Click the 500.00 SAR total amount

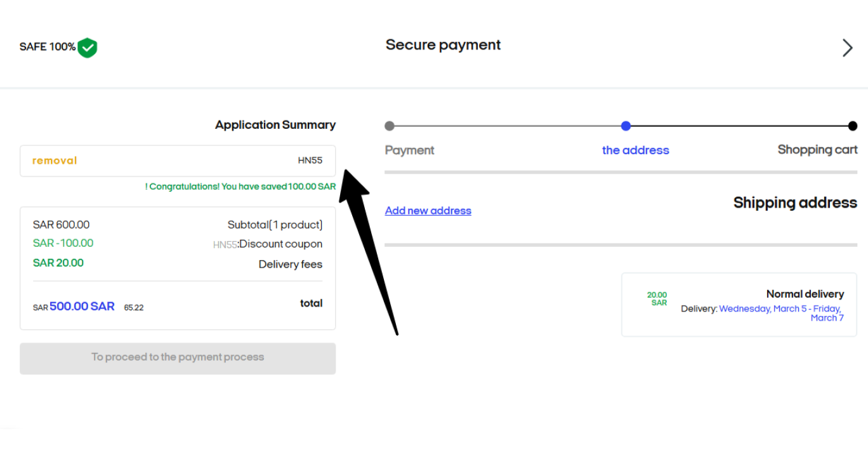click(x=82, y=307)
